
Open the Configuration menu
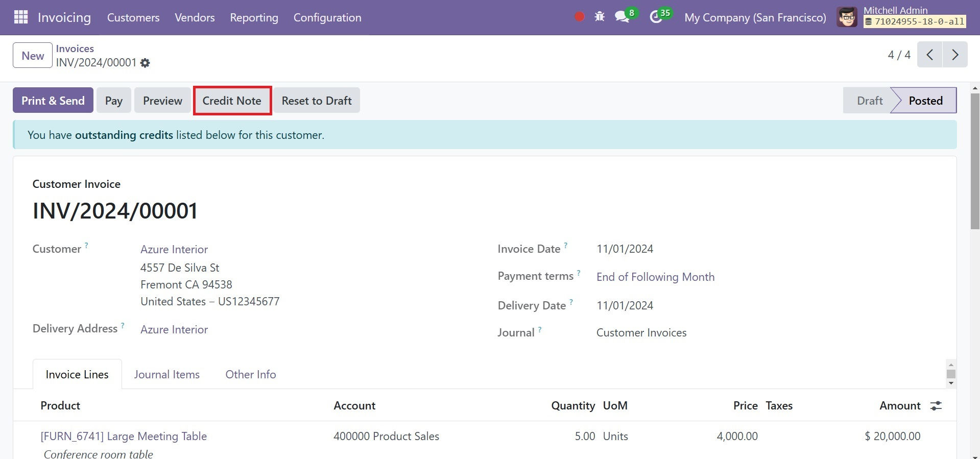pos(327,17)
